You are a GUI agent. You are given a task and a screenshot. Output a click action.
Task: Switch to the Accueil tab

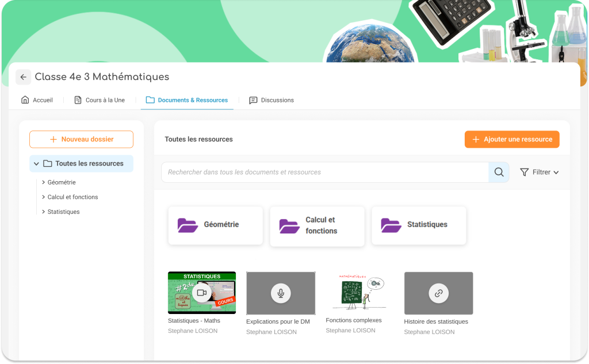[x=37, y=100]
